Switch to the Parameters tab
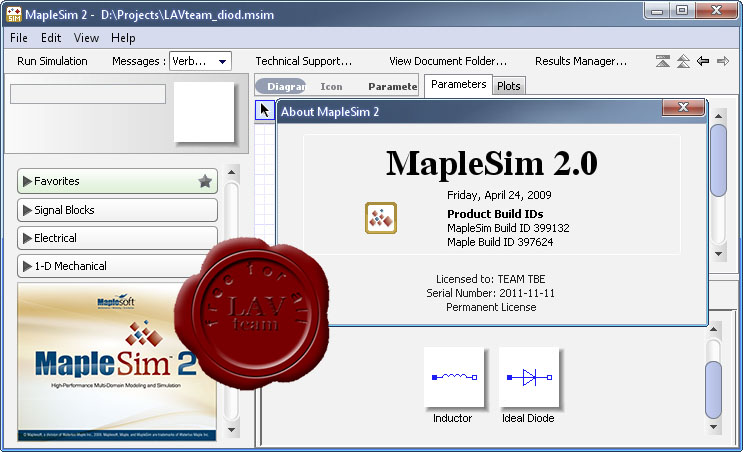Screen dimensions: 743x452 [458, 85]
